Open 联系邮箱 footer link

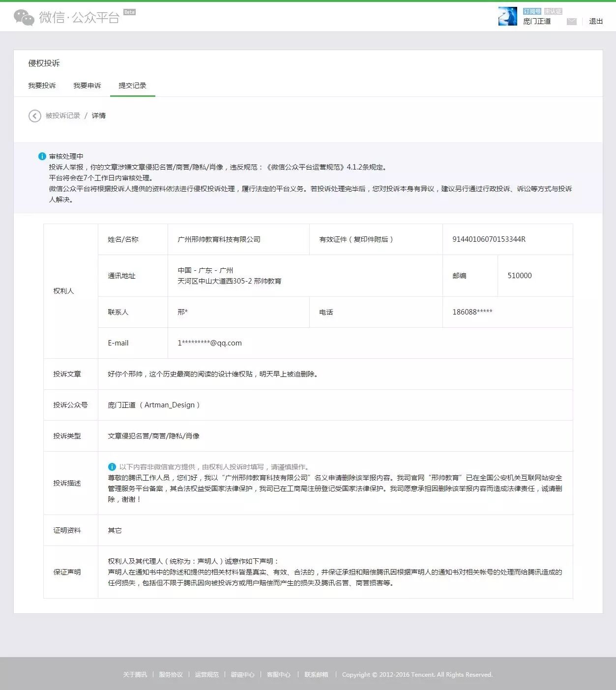(x=316, y=675)
